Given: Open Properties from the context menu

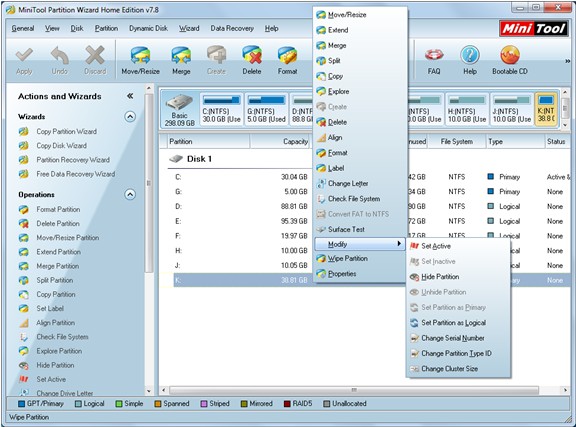Looking at the screenshot, I should tap(360, 274).
